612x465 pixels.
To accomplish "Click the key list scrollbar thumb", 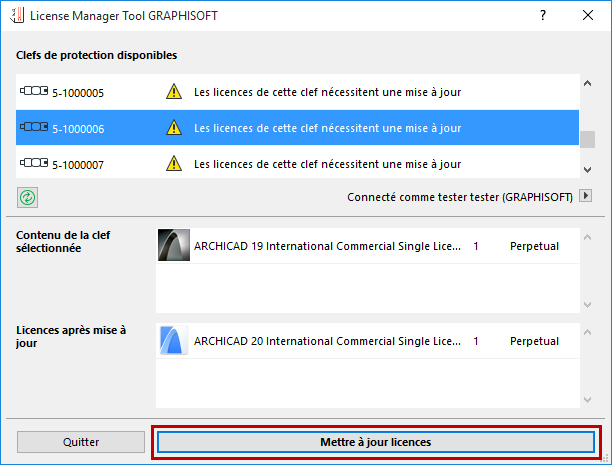I will click(x=587, y=139).
